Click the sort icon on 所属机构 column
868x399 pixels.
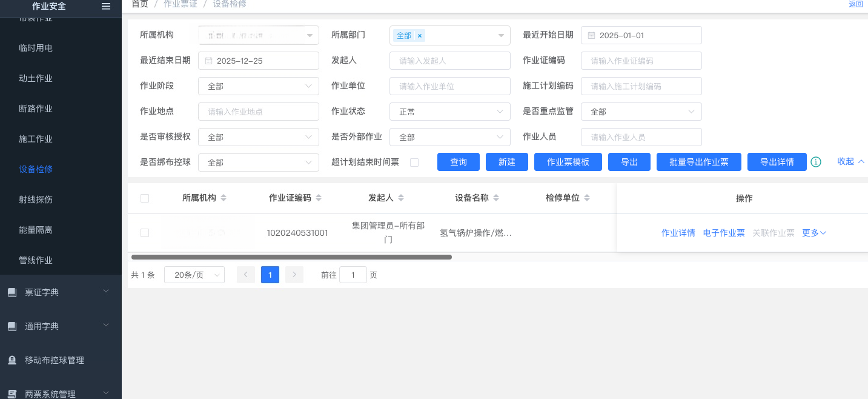coord(224,198)
